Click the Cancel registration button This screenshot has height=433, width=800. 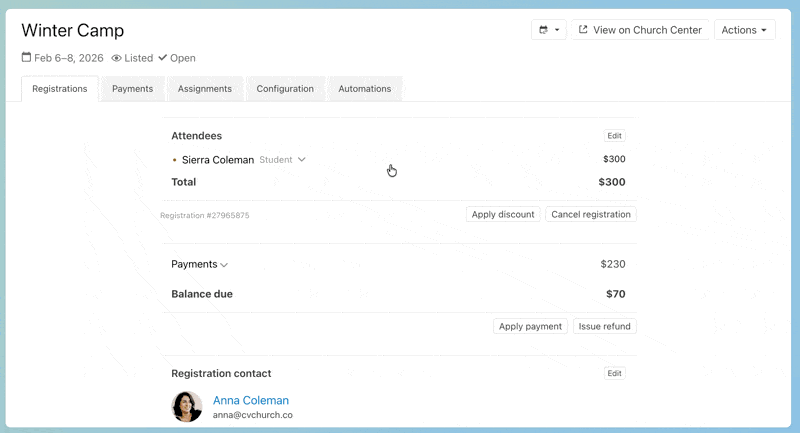point(590,214)
